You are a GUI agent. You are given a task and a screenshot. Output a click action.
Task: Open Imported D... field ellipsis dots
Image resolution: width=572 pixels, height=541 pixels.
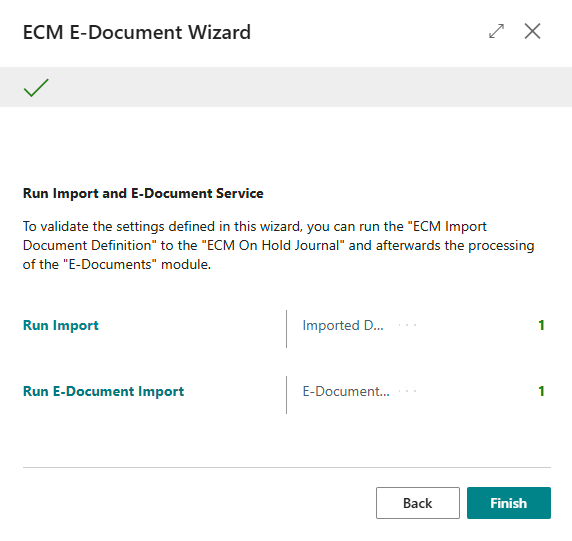407,325
